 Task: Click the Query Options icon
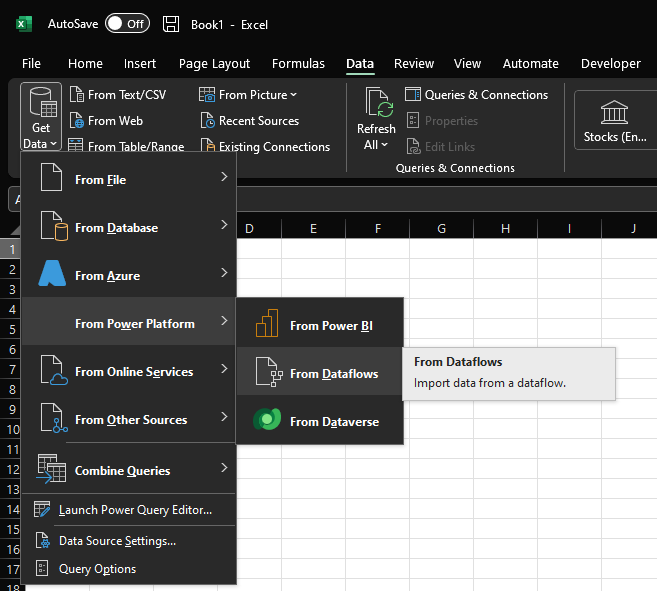tap(42, 568)
